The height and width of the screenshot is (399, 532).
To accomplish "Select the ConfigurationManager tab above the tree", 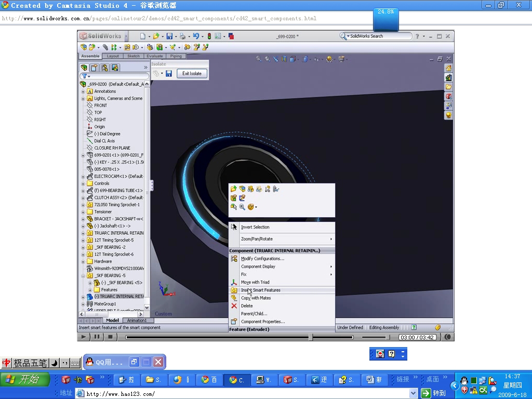I will (x=105, y=67).
